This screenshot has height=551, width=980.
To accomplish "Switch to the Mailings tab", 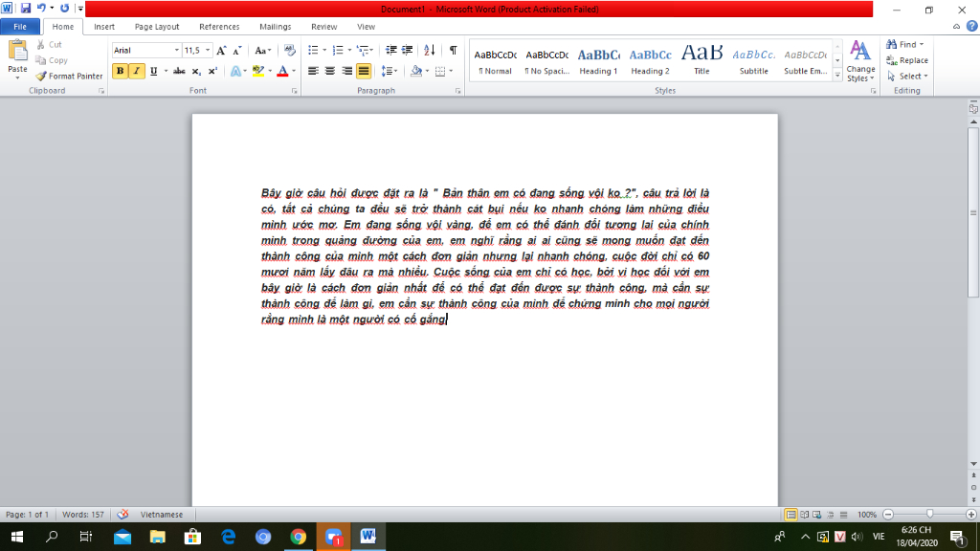I will pyautogui.click(x=275, y=27).
